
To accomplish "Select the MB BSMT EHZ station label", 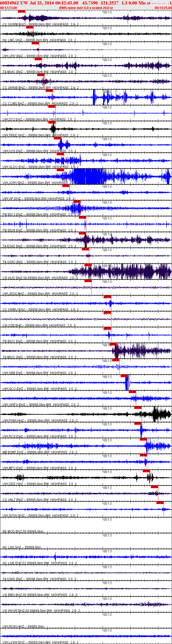I will tap(40, 452).
